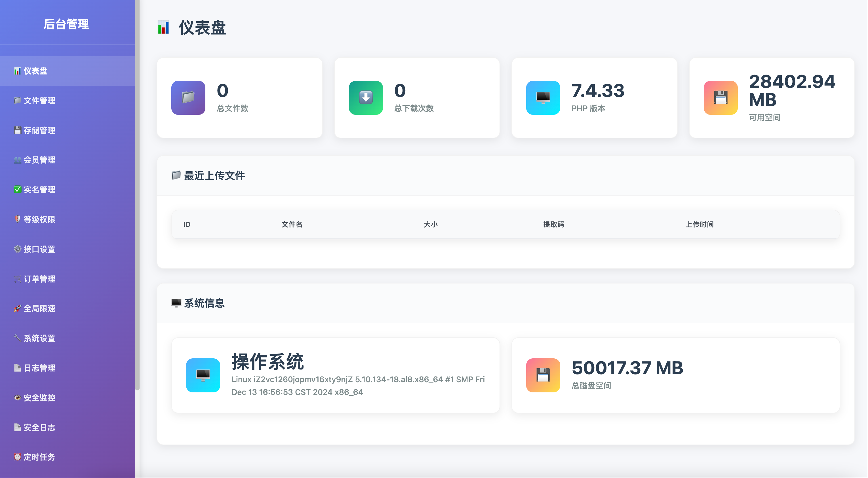Click the 总下载次数 label

(x=414, y=109)
